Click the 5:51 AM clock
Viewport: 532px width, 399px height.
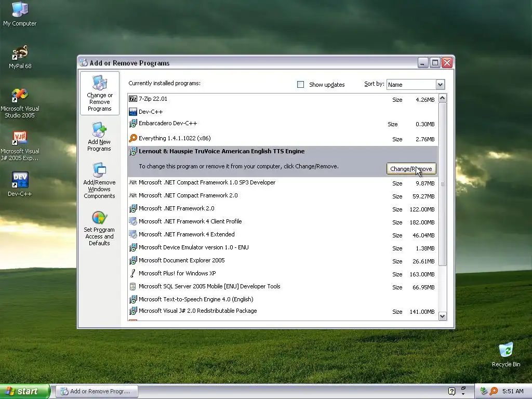pyautogui.click(x=513, y=391)
